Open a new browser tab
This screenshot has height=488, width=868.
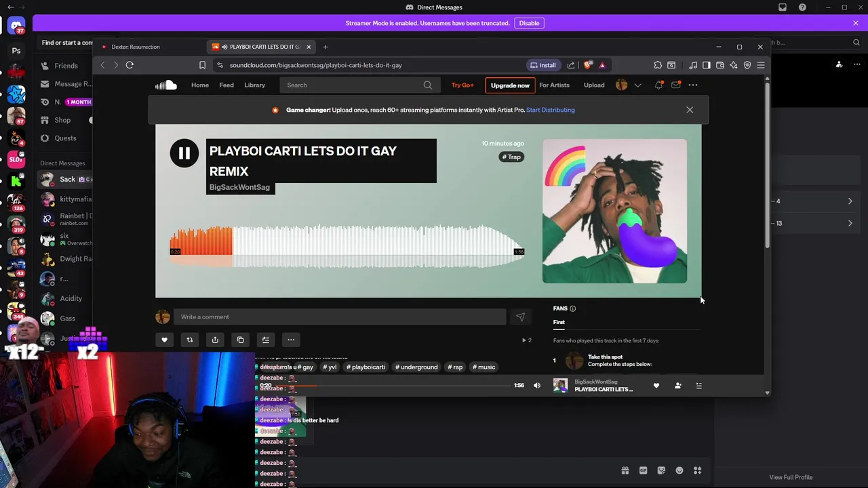tap(325, 47)
